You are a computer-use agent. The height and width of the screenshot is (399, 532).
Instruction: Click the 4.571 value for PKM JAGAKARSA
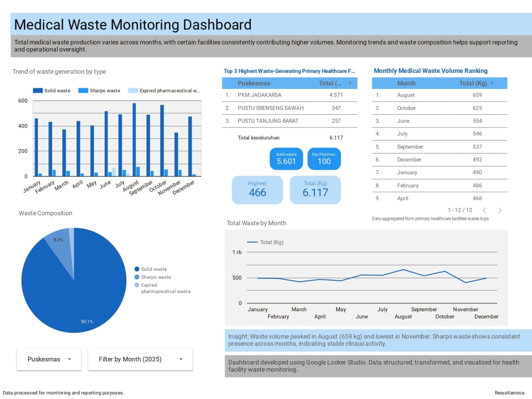(336, 95)
